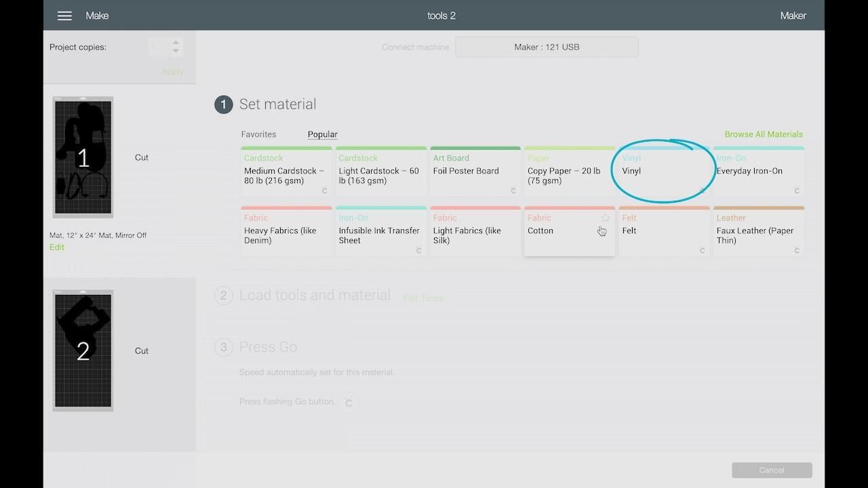Viewport: 868px width, 488px height.
Task: Click the Cricut C icon on Medium Cardstock
Action: tap(324, 192)
